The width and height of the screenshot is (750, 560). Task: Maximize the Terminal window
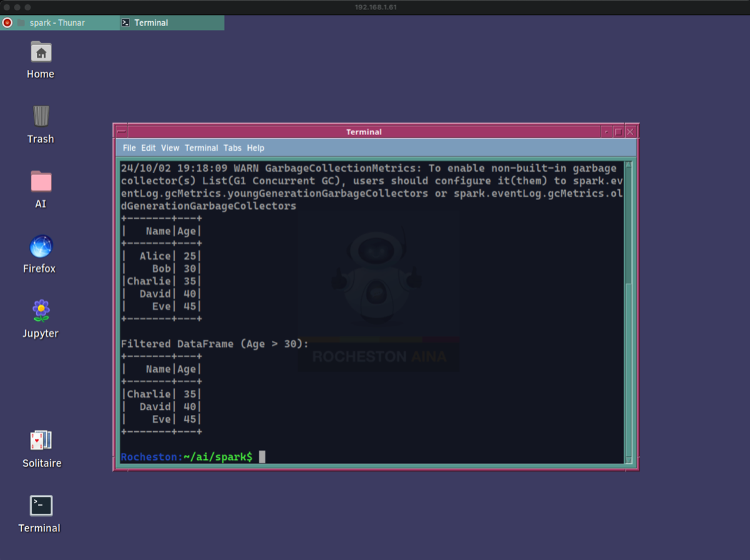[618, 132]
